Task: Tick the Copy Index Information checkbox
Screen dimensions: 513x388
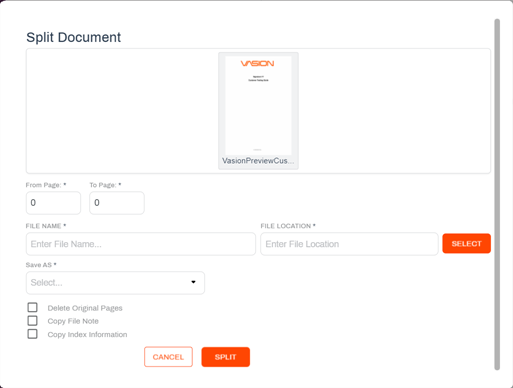Action: pos(32,334)
